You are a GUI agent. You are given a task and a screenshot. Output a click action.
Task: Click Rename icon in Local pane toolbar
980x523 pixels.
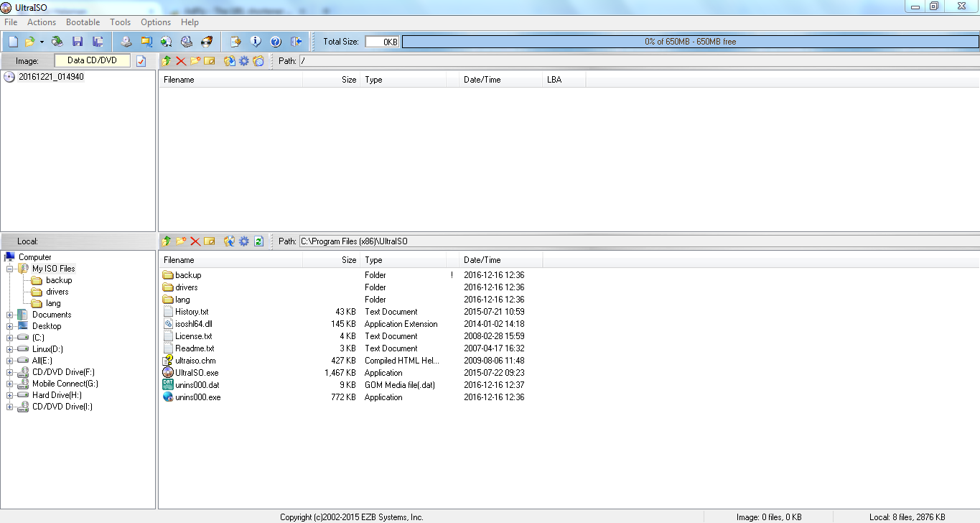(x=210, y=241)
